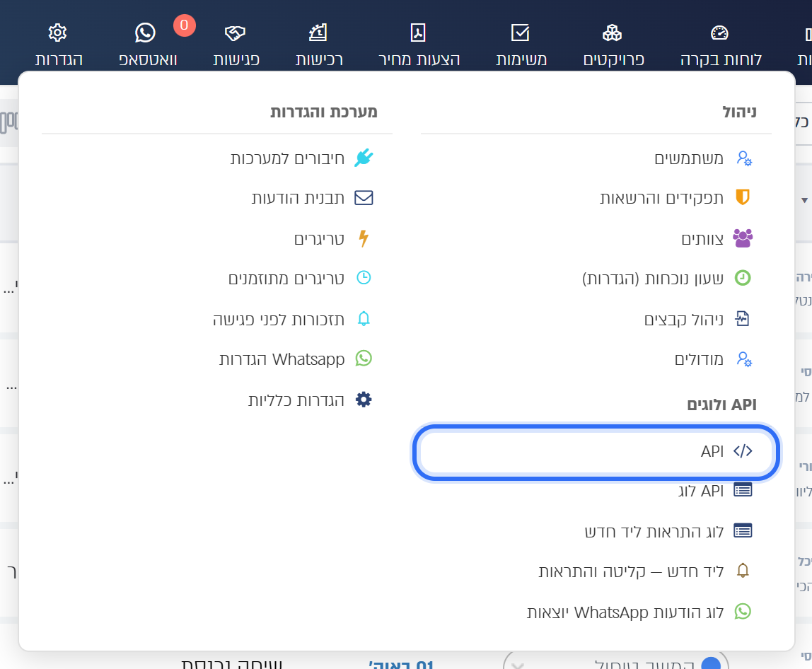Select the highlighted API menu entry
Image resolution: width=812 pixels, height=669 pixels.
[x=596, y=452]
